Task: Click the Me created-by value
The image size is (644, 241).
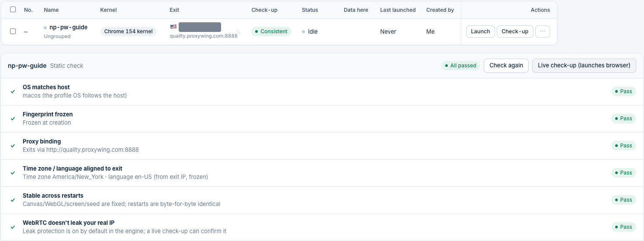Action: click(x=430, y=31)
